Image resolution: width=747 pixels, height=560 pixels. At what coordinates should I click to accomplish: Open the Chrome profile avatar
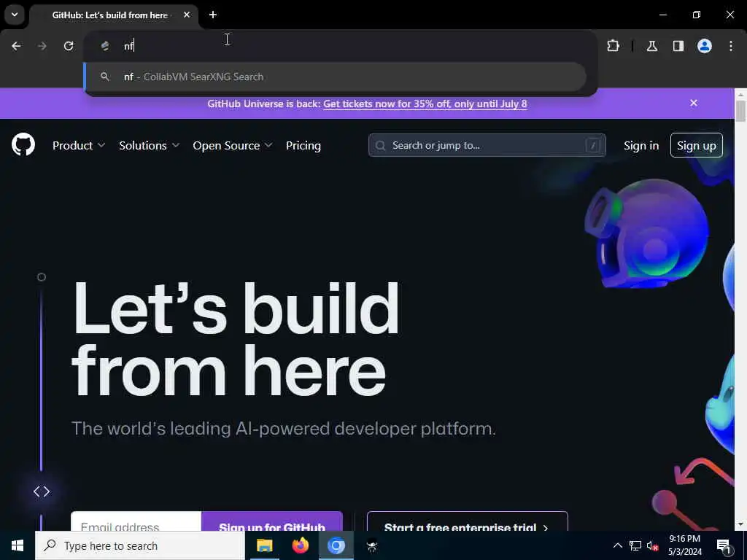point(705,46)
